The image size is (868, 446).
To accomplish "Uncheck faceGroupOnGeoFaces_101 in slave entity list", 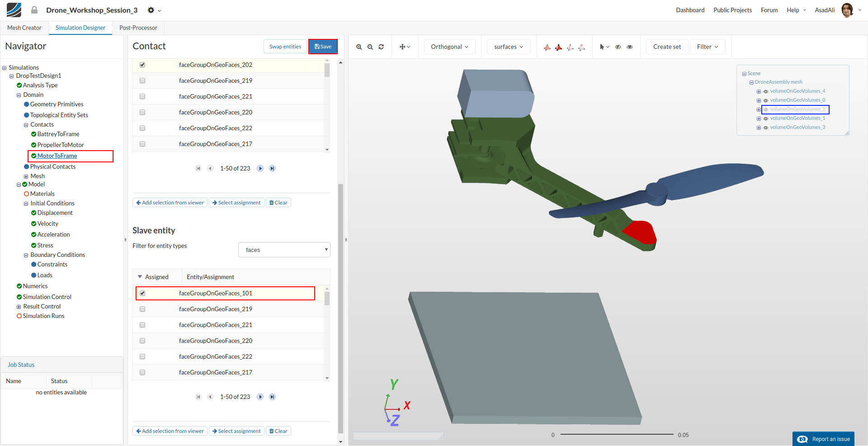I will coord(142,293).
